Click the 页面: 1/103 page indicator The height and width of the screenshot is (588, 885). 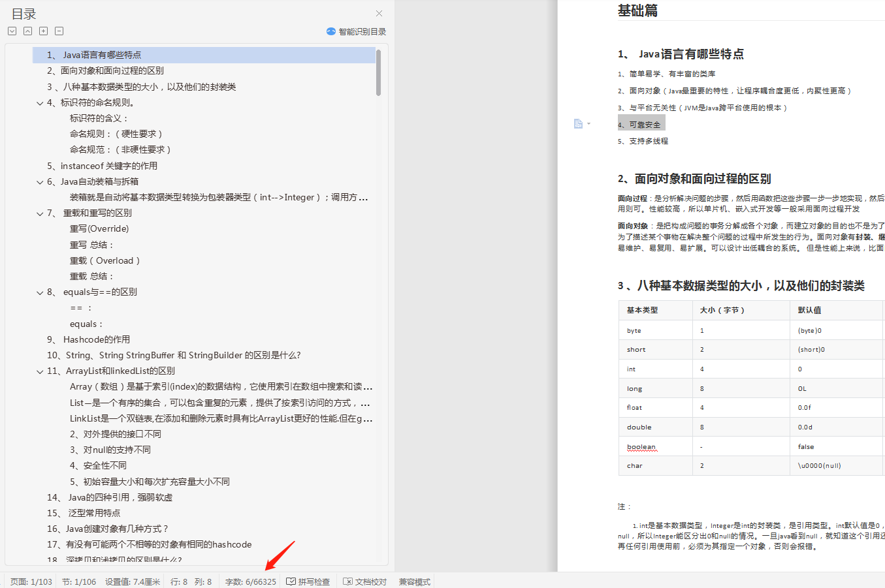click(x=31, y=581)
